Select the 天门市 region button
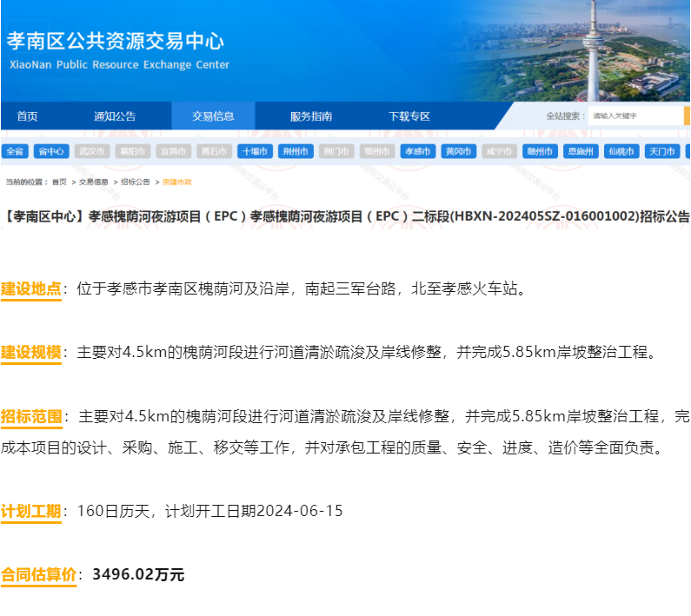This screenshot has height=616, width=691. 662,151
